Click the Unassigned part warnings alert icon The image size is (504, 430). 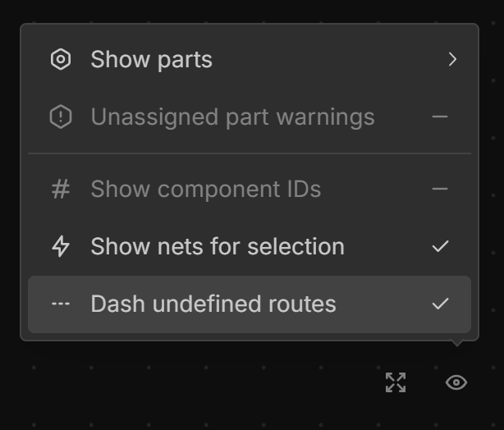61,117
